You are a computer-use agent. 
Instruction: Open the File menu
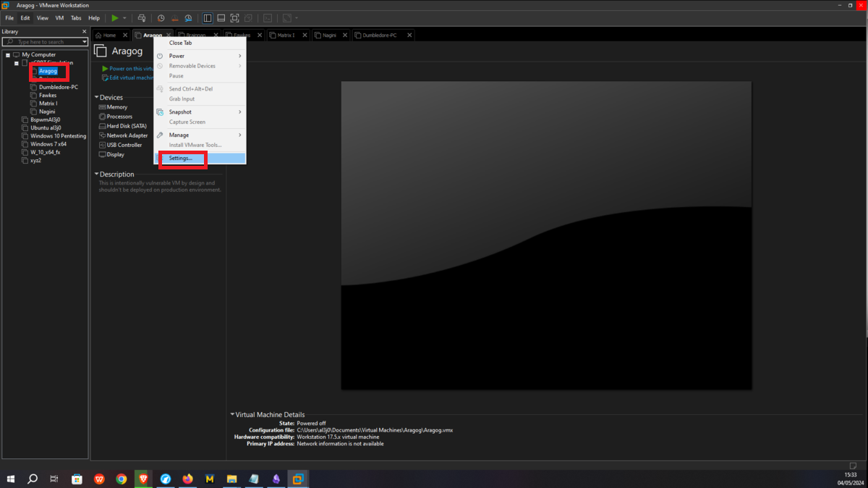[9, 18]
